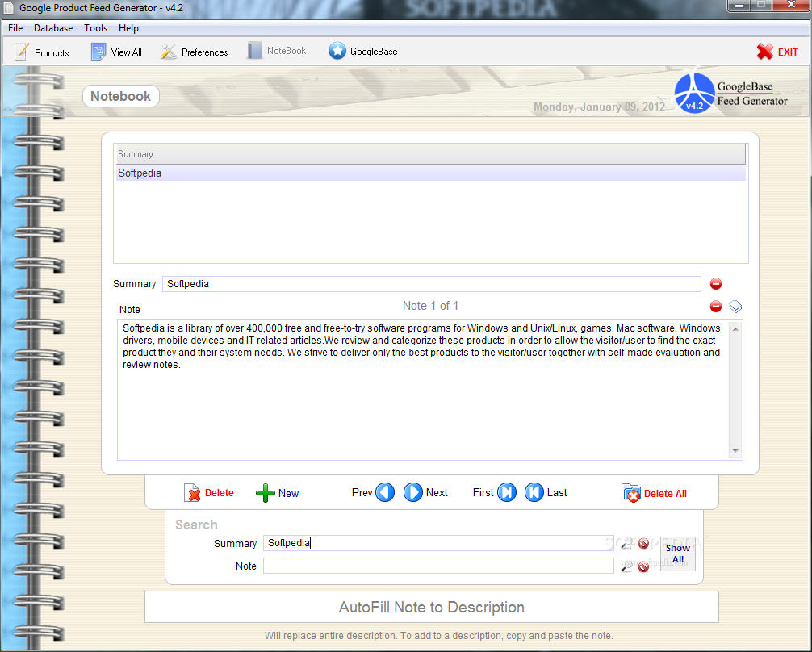Image resolution: width=812 pixels, height=652 pixels.
Task: Click inside the Note text area
Action: [424, 390]
